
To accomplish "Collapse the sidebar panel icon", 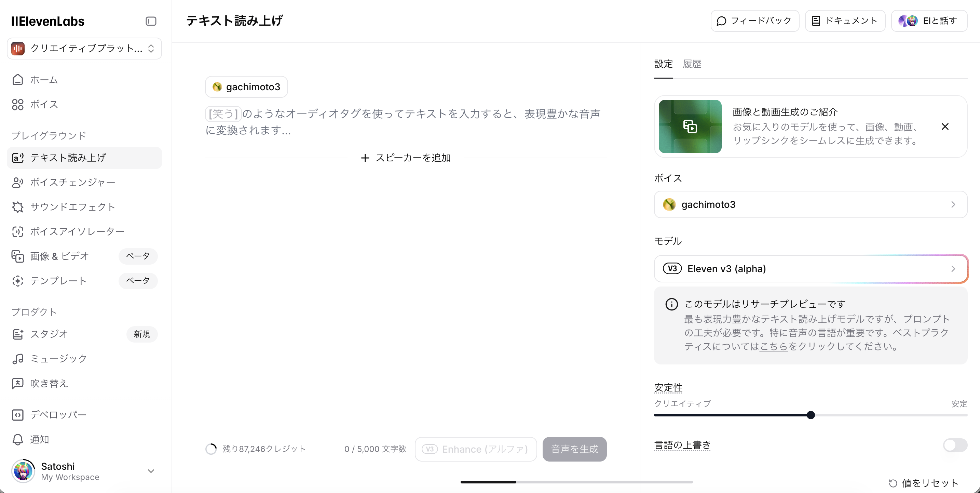I will (151, 21).
